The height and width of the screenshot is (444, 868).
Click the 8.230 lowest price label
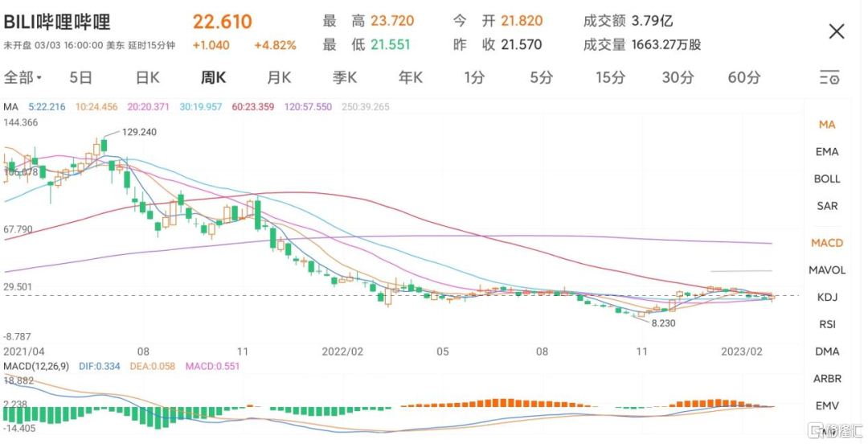click(x=663, y=323)
